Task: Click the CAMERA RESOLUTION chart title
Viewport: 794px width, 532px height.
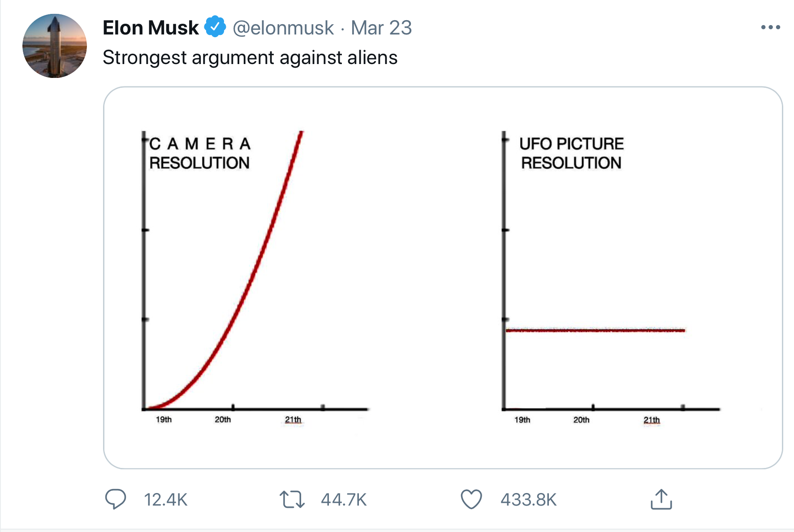Action: [x=200, y=153]
